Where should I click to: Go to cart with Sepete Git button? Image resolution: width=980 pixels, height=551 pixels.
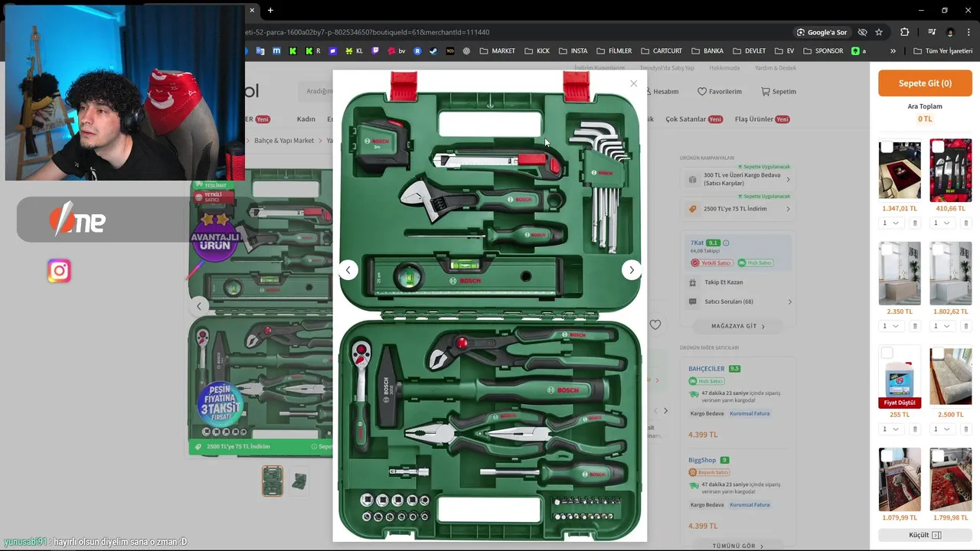pyautogui.click(x=925, y=83)
